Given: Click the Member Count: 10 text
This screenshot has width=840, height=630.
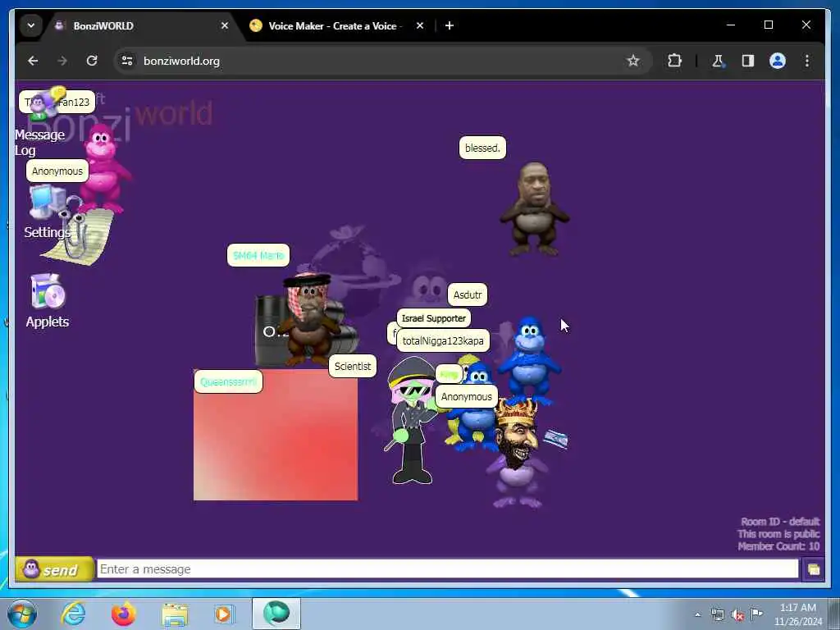Looking at the screenshot, I should tap(778, 546).
